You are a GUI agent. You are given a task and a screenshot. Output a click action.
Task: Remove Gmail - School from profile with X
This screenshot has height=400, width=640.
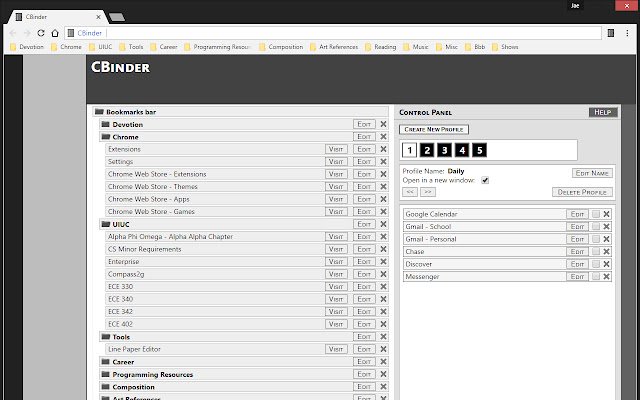tap(607, 227)
